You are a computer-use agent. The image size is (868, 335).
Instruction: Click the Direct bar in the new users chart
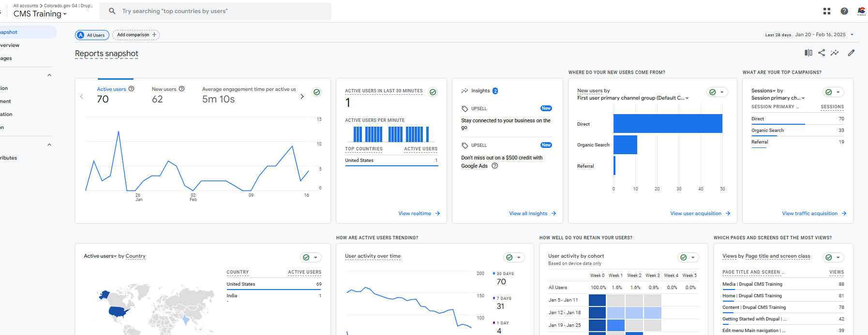tap(668, 124)
